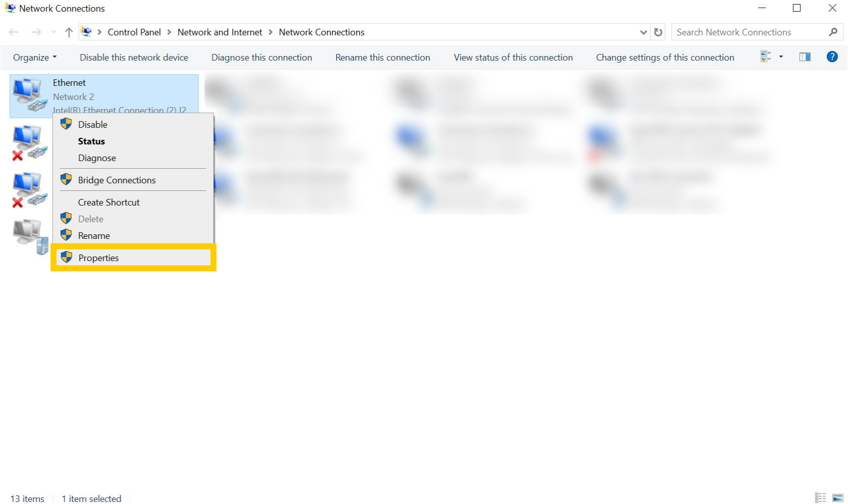Viewport: 848px width, 504px height.
Task: Click the change view icon
Action: tap(766, 57)
